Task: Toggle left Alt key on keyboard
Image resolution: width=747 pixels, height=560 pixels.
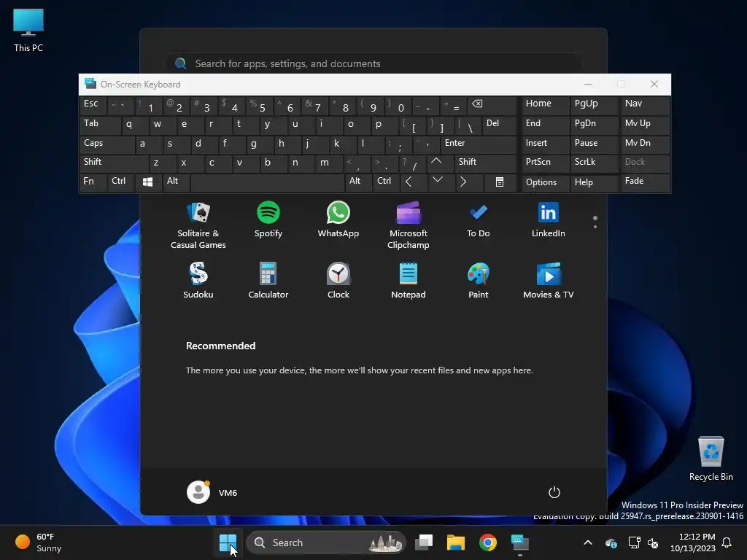Action: pyautogui.click(x=175, y=182)
